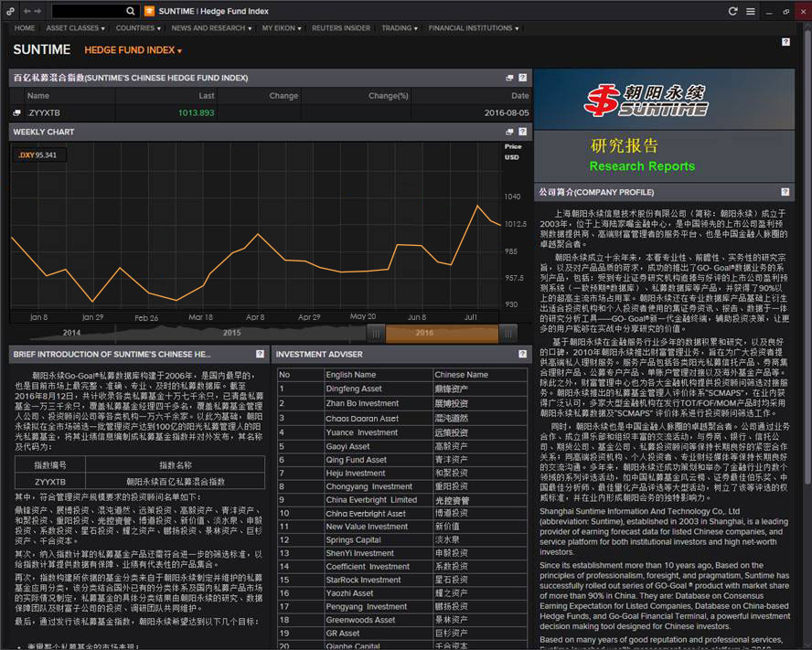Click the English Name column header
This screenshot has width=812, height=650.
pyautogui.click(x=350, y=375)
